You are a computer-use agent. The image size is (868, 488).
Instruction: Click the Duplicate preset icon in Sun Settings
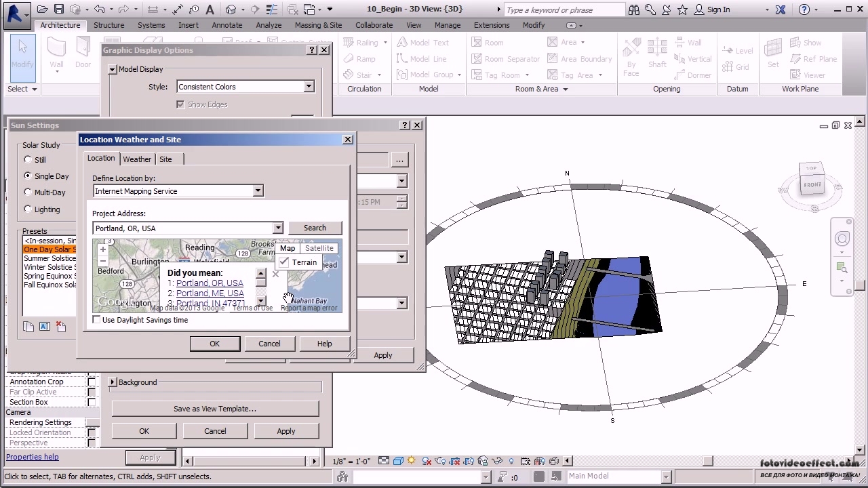(28, 327)
